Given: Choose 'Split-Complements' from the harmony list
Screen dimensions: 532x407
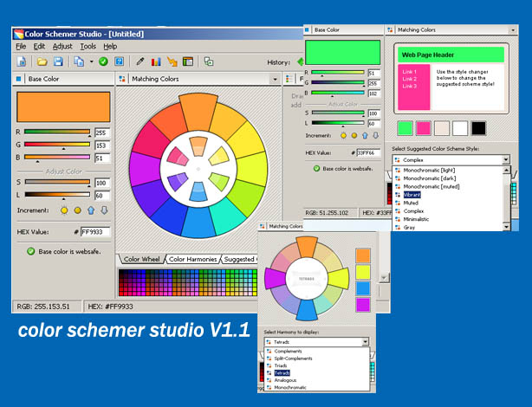Looking at the screenshot, I should 293,359.
